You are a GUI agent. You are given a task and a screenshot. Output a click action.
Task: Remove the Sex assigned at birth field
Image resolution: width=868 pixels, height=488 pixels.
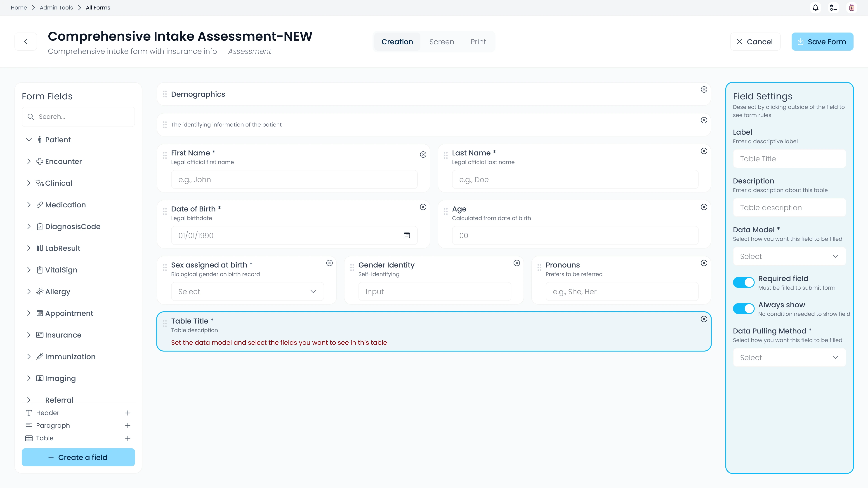[x=330, y=263]
